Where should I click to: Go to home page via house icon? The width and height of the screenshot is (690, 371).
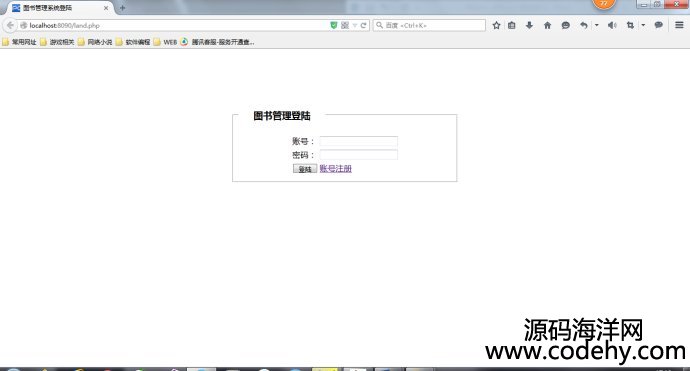click(x=547, y=26)
